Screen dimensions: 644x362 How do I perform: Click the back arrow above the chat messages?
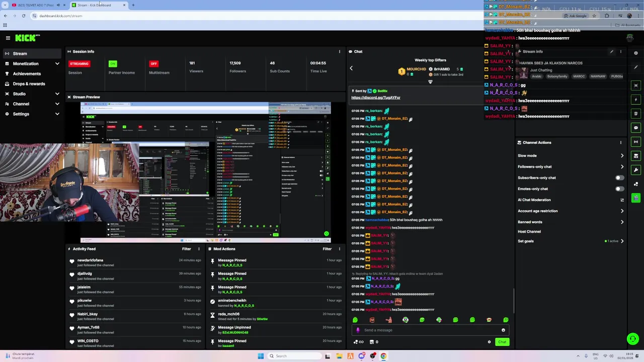click(351, 68)
